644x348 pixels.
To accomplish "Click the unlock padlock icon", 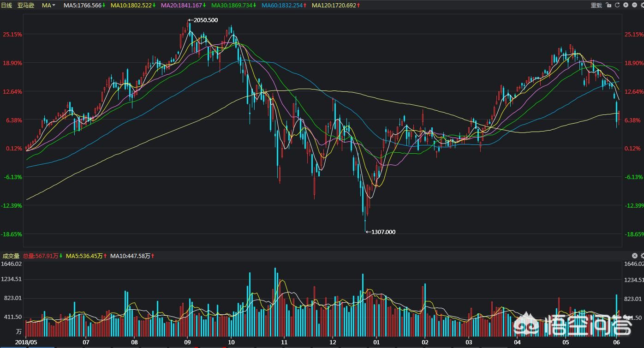I will pyautogui.click(x=608, y=5).
